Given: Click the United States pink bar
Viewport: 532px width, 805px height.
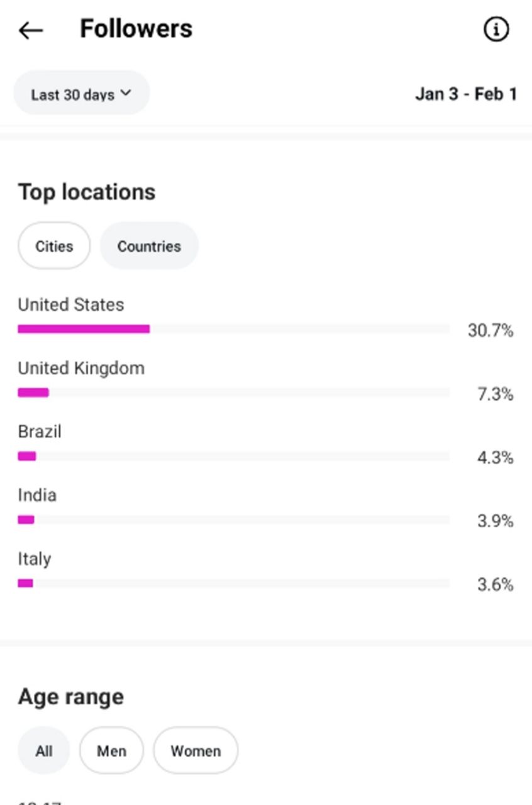Looking at the screenshot, I should pyautogui.click(x=84, y=329).
